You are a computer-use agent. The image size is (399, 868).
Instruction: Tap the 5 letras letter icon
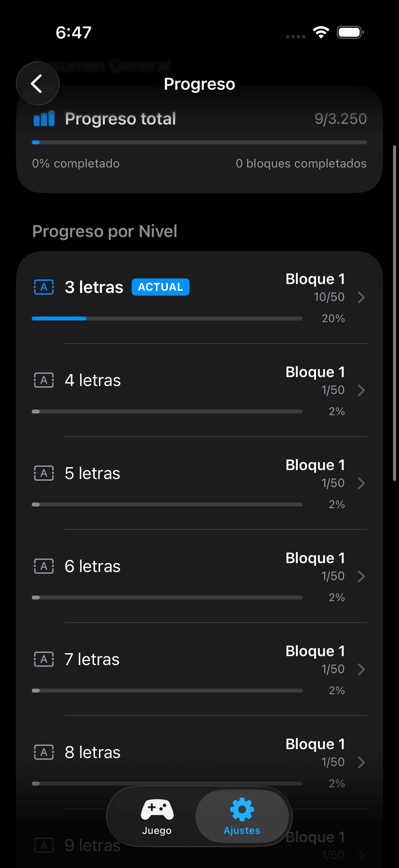[43, 473]
